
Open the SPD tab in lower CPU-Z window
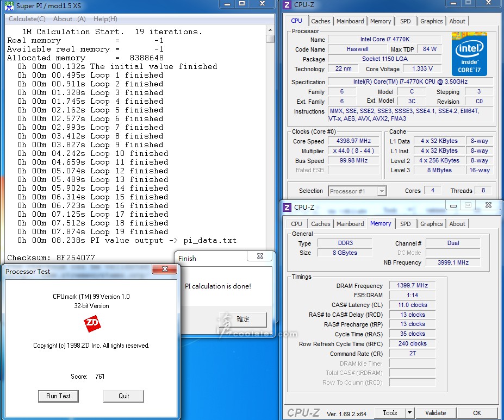pyautogui.click(x=406, y=224)
